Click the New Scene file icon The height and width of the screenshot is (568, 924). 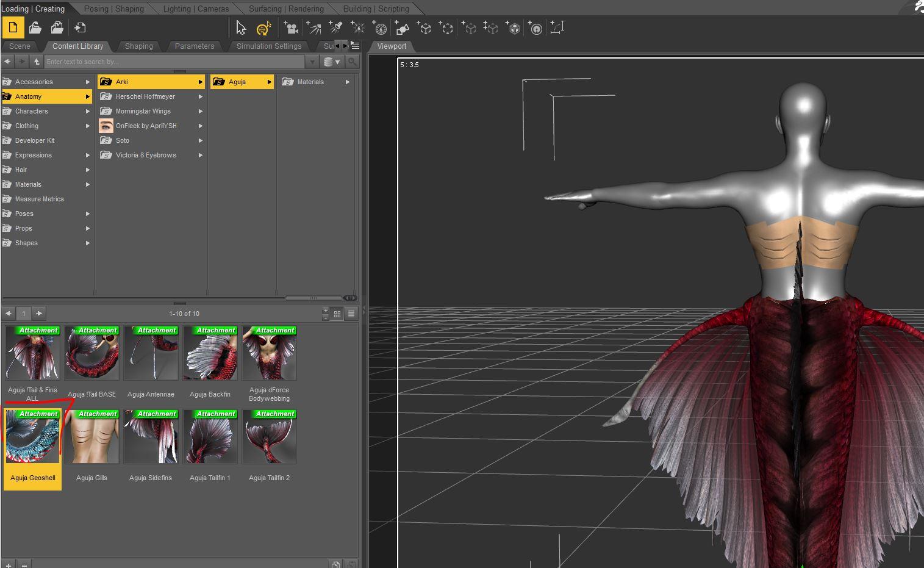(x=13, y=28)
